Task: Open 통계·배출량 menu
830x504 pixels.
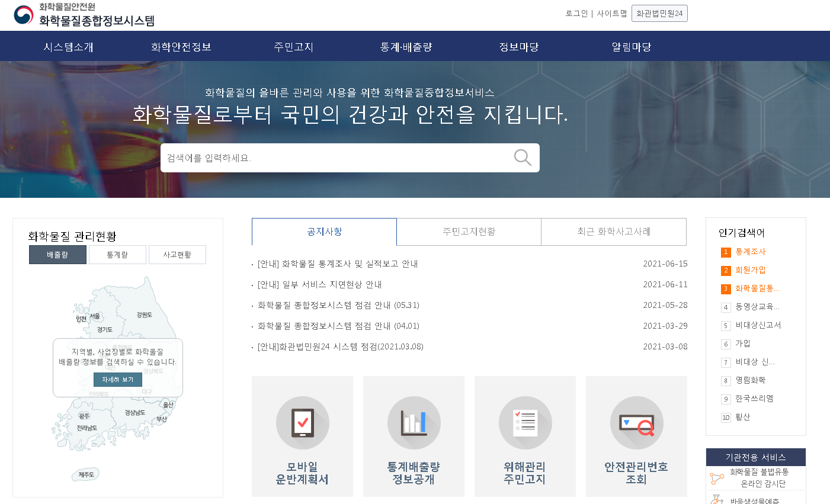Action: pos(406,47)
